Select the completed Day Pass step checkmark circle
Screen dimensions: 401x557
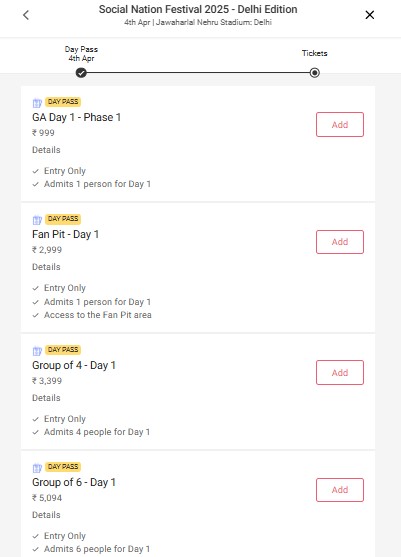[x=81, y=73]
